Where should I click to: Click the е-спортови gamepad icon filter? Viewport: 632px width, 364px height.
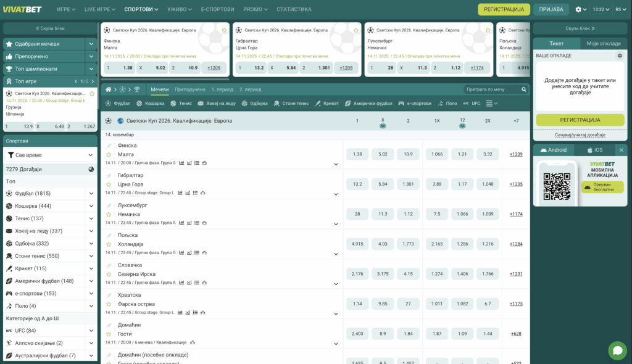click(401, 104)
